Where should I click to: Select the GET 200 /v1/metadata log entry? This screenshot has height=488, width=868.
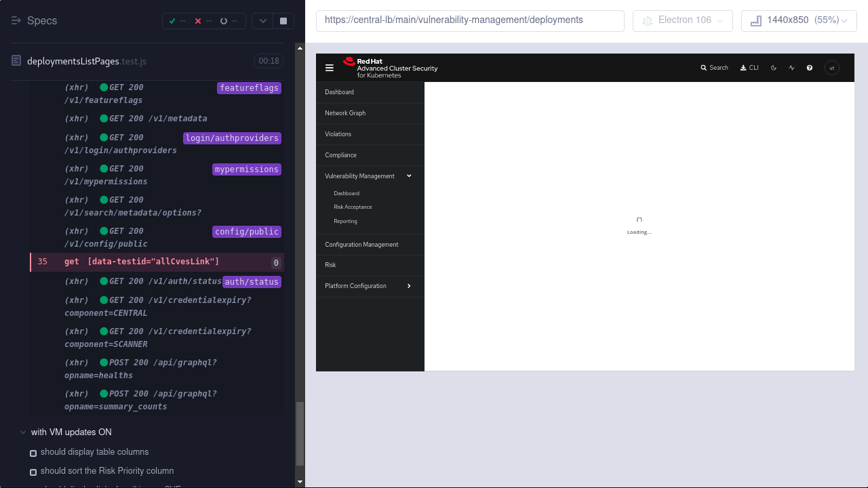pos(157,119)
